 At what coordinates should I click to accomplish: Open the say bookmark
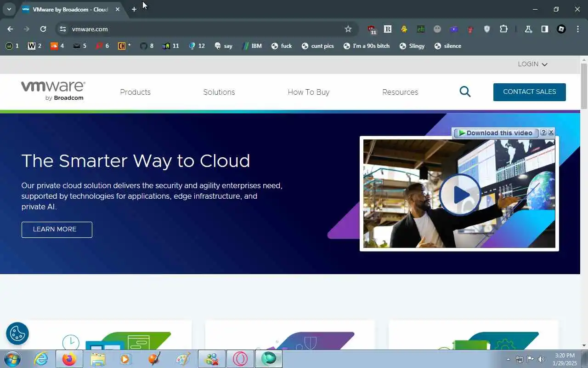click(224, 46)
